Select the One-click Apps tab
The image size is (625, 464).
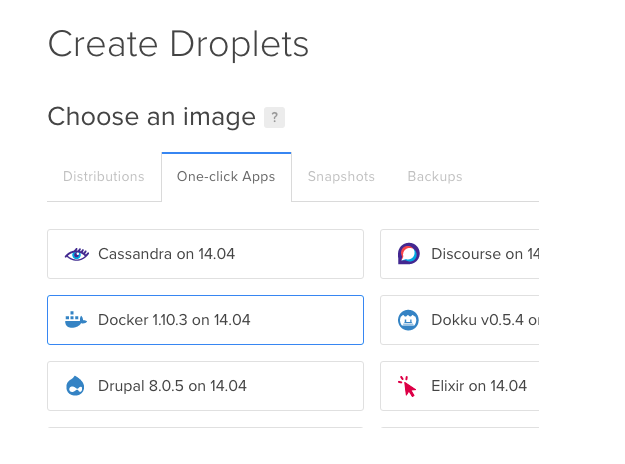coord(226,177)
